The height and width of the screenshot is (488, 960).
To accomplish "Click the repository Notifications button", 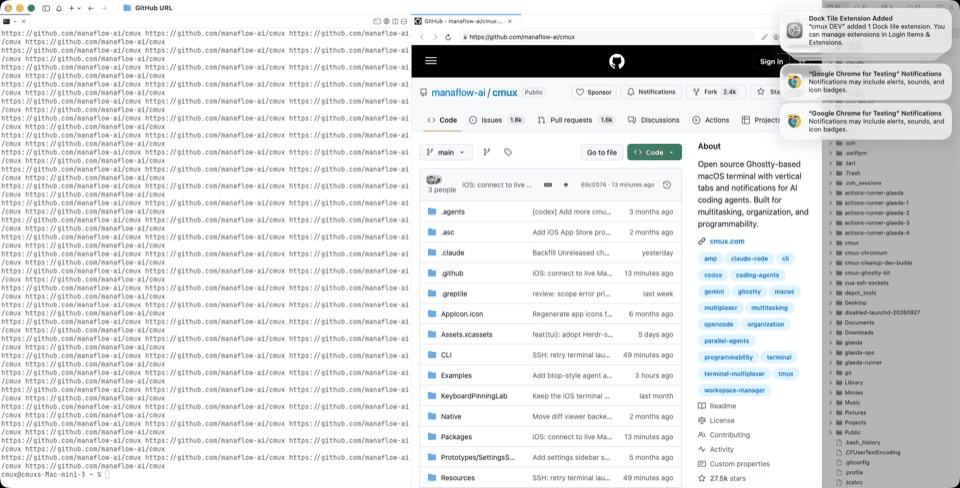I will click(651, 92).
